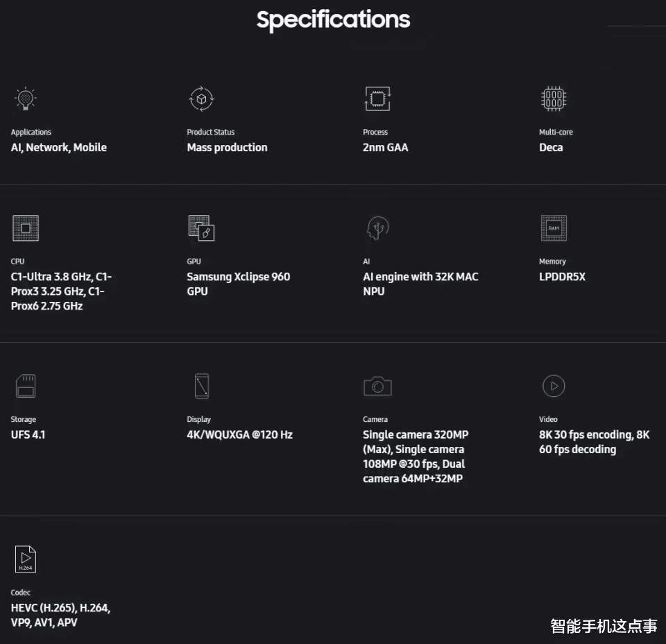Click the Video play icon
This screenshot has width=666, height=644.
coord(554,386)
